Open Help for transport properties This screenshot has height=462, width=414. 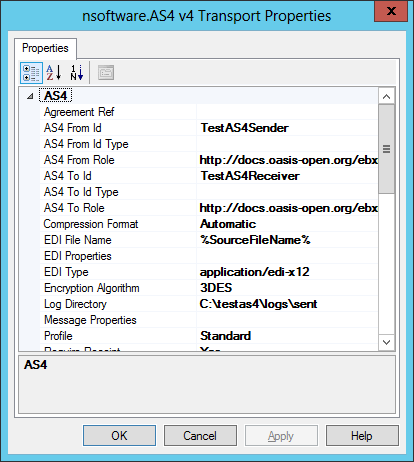[362, 435]
